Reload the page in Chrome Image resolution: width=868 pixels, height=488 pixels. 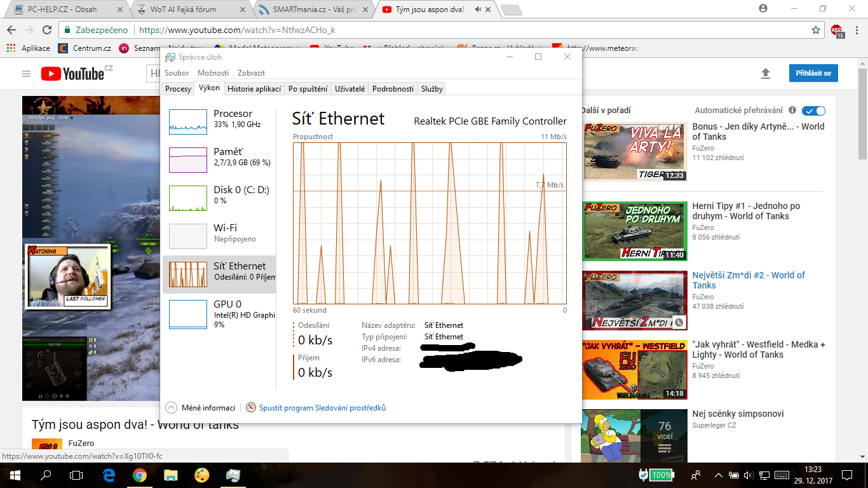tap(46, 30)
